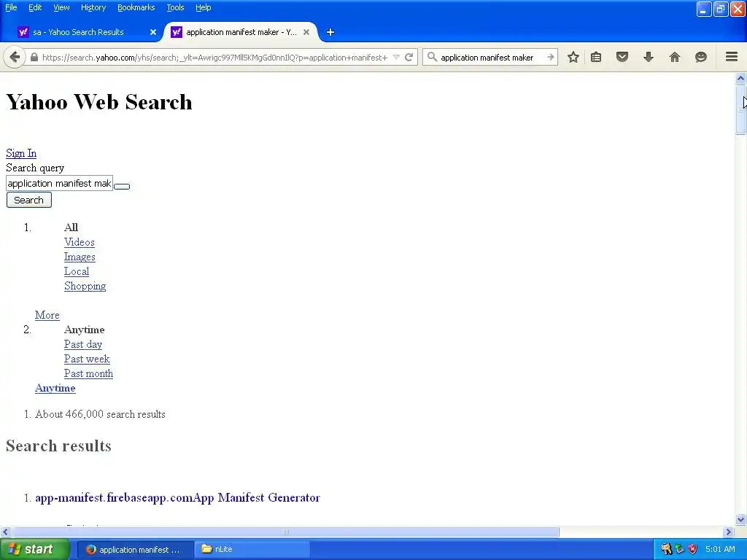Open the Downloads arrow icon
747x560 pixels.
649,57
